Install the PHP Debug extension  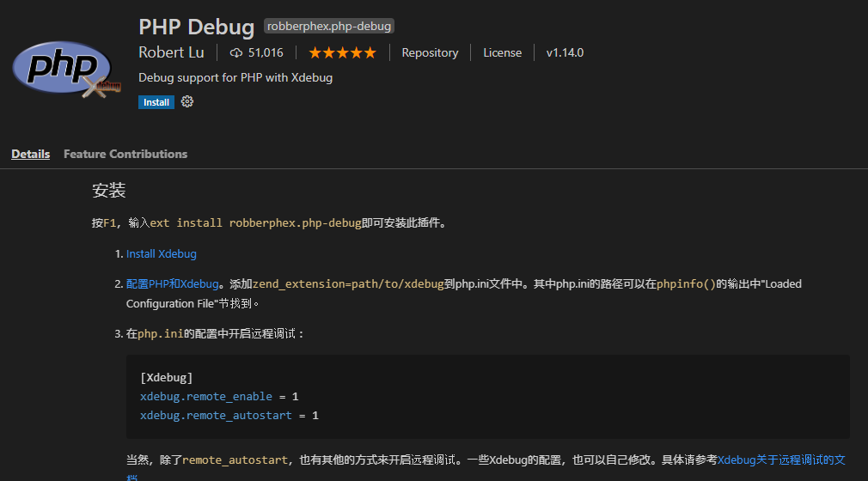[x=156, y=102]
